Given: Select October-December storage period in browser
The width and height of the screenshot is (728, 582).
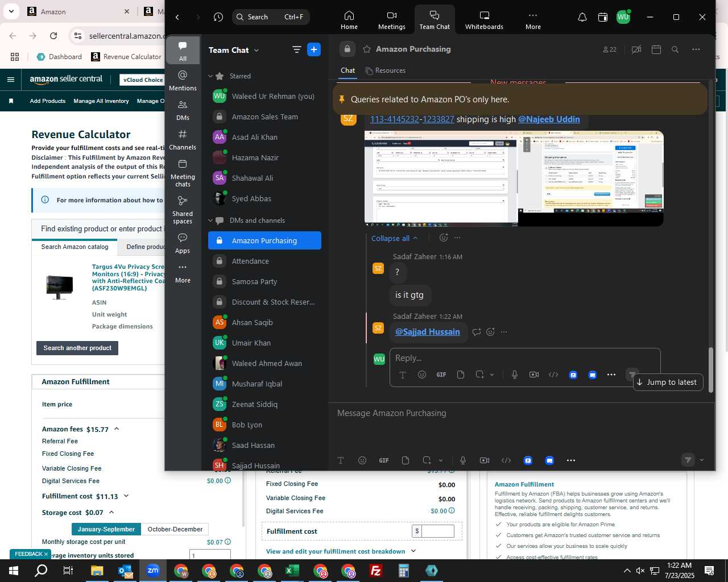Looking at the screenshot, I should 175,529.
